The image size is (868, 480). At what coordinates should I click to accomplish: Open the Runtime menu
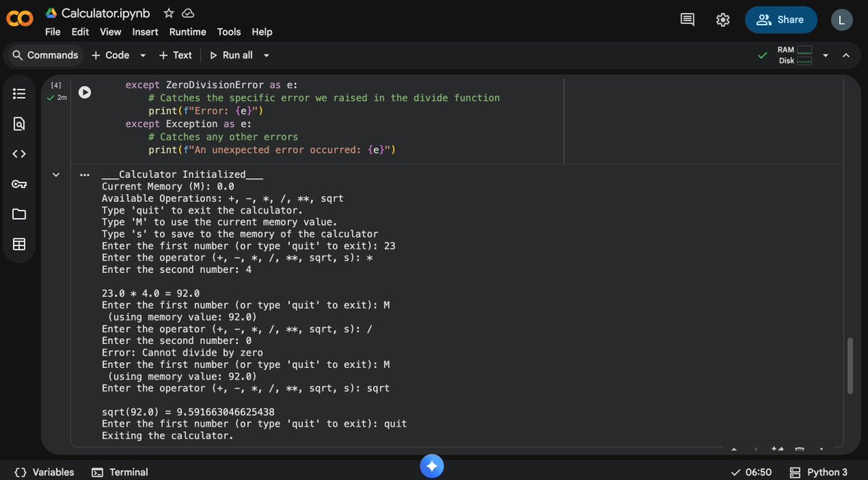[x=187, y=32]
